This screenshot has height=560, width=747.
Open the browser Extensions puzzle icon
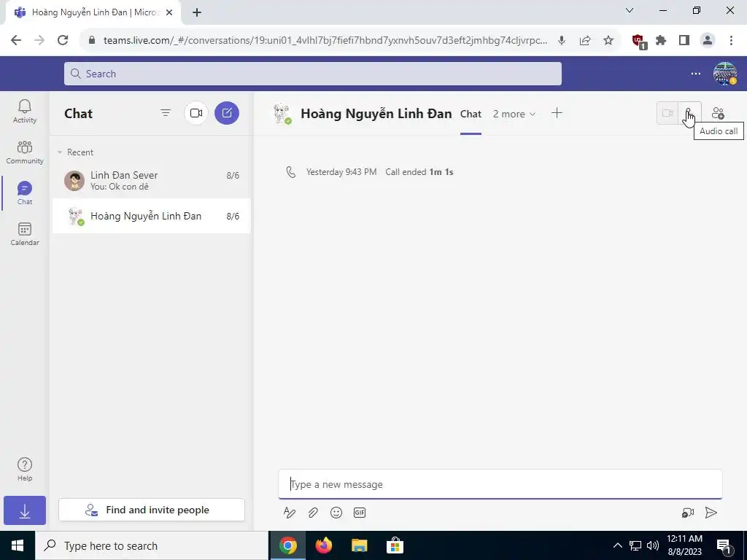click(661, 41)
